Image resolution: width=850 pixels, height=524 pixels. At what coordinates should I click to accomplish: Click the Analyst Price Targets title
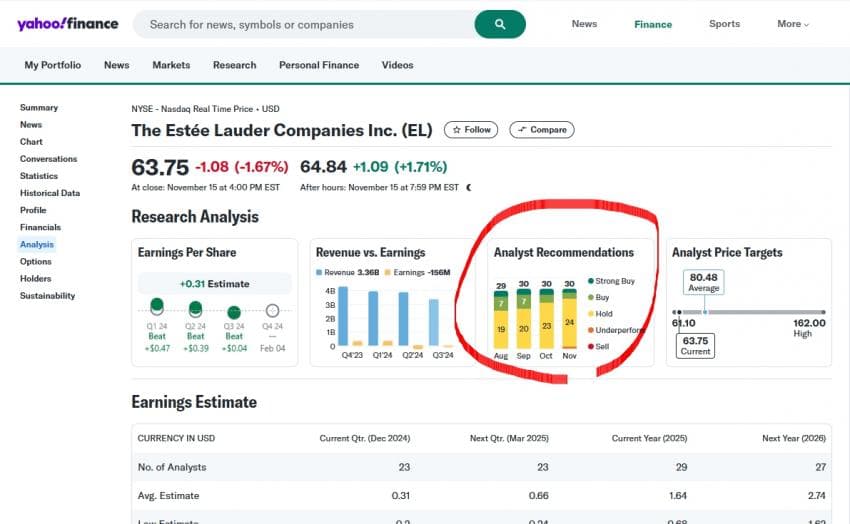coord(727,253)
